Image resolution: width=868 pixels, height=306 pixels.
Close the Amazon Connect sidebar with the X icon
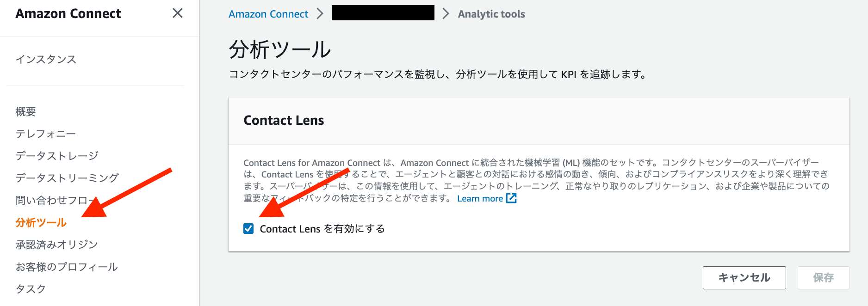coord(177,13)
